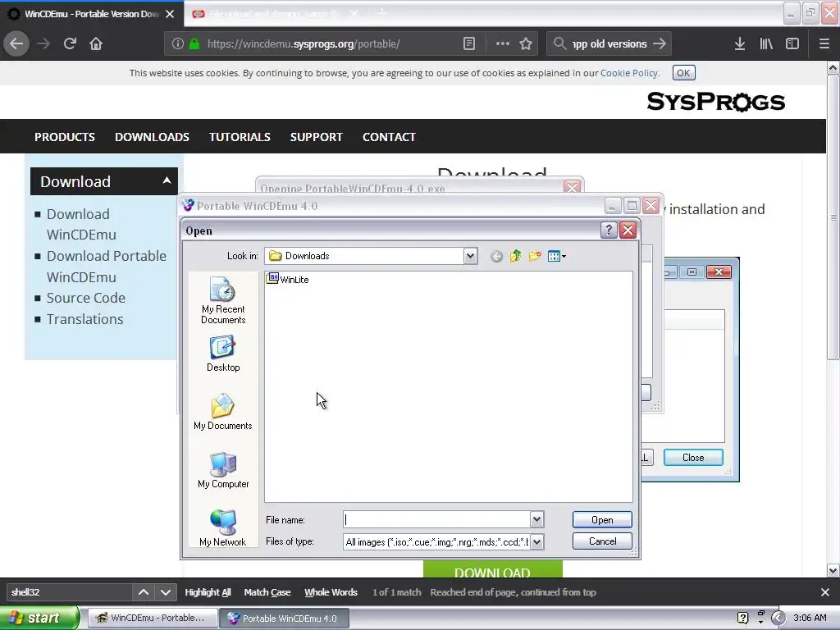The image size is (840, 630).
Task: Open the Translations link
Action: [x=84, y=319]
